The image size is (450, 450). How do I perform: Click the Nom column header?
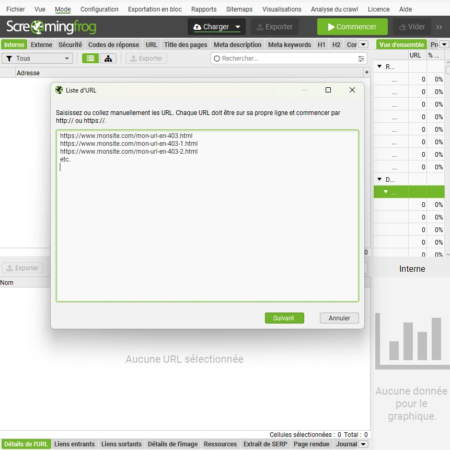(7, 283)
